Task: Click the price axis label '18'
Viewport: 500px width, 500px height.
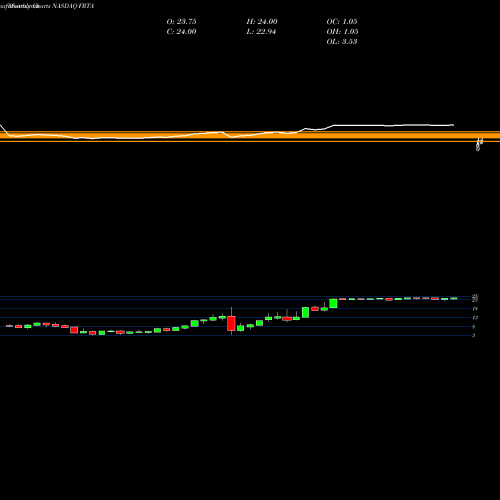Action: 475,309
